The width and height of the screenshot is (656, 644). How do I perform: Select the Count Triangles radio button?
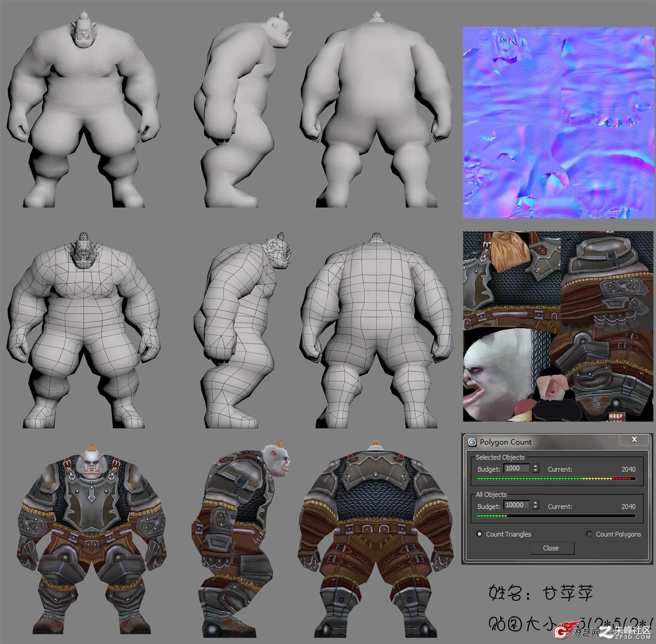tap(480, 534)
